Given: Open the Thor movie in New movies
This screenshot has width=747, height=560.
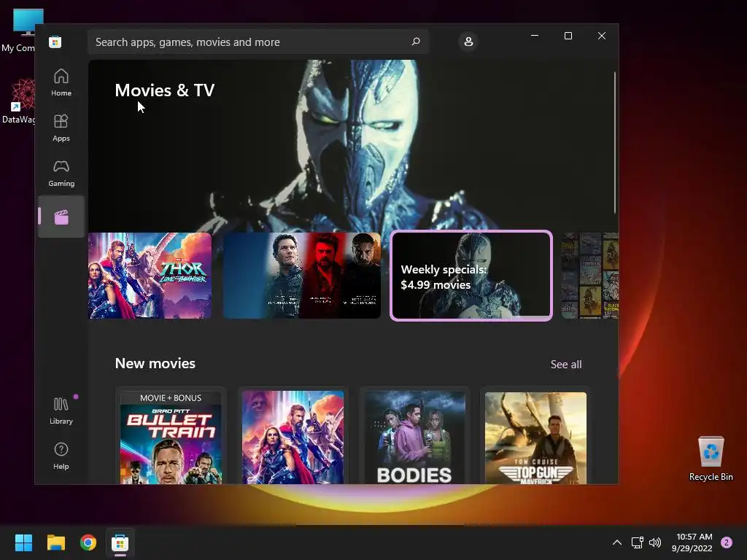Looking at the screenshot, I should 293,437.
